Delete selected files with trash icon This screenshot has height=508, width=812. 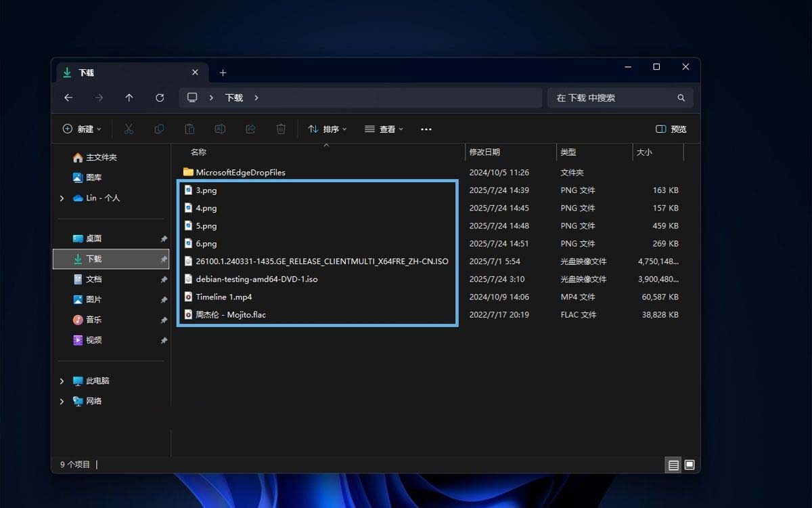[x=281, y=129]
